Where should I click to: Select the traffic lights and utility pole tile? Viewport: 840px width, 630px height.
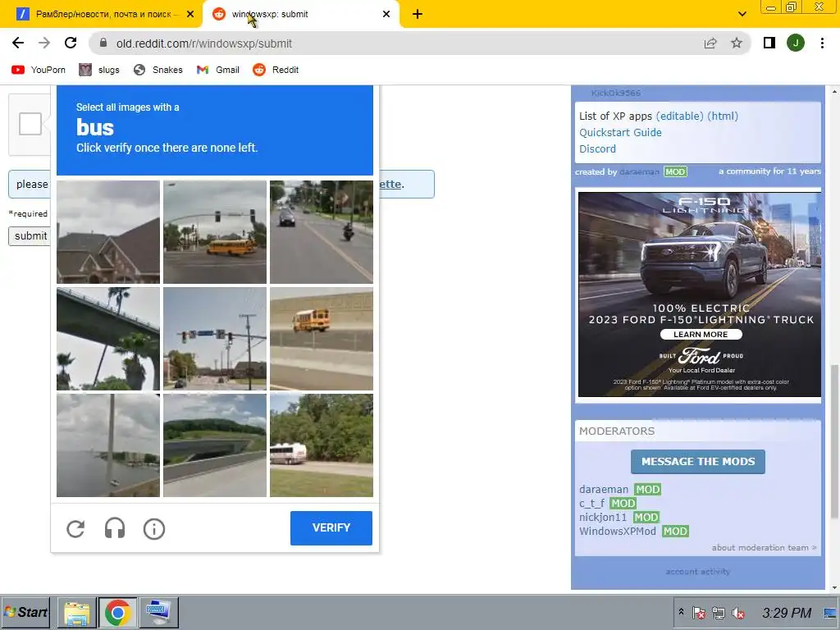215,339
